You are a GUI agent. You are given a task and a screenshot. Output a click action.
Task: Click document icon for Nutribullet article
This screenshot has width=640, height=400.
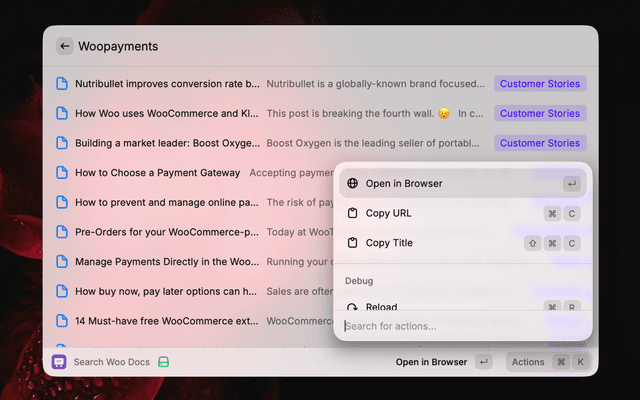click(62, 84)
